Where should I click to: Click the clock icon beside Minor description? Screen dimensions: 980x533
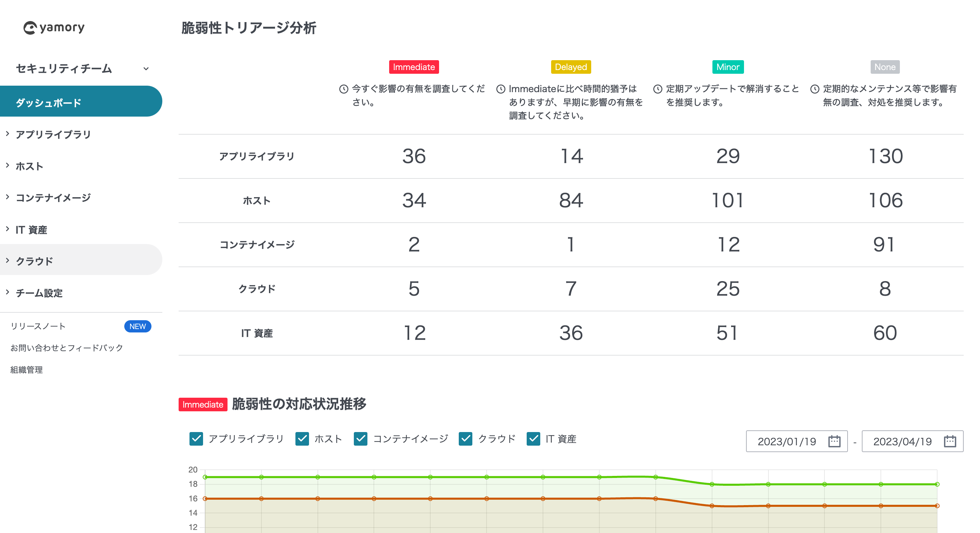(657, 88)
